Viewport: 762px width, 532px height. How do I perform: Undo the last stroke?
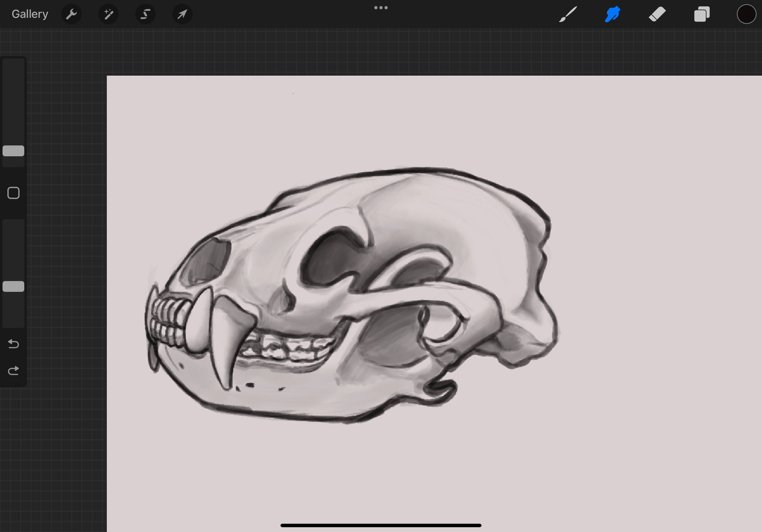[13, 344]
